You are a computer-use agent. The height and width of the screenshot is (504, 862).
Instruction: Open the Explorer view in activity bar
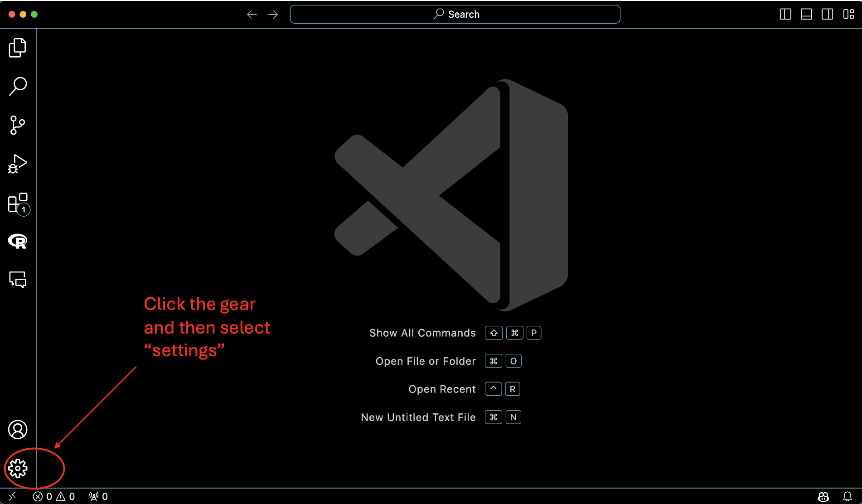tap(18, 48)
